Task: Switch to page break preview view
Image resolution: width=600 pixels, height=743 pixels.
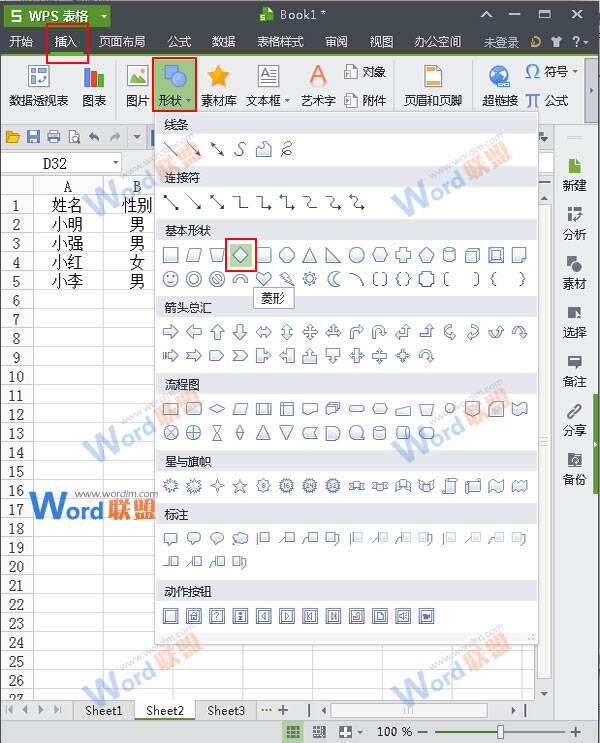Action: pyautogui.click(x=319, y=732)
